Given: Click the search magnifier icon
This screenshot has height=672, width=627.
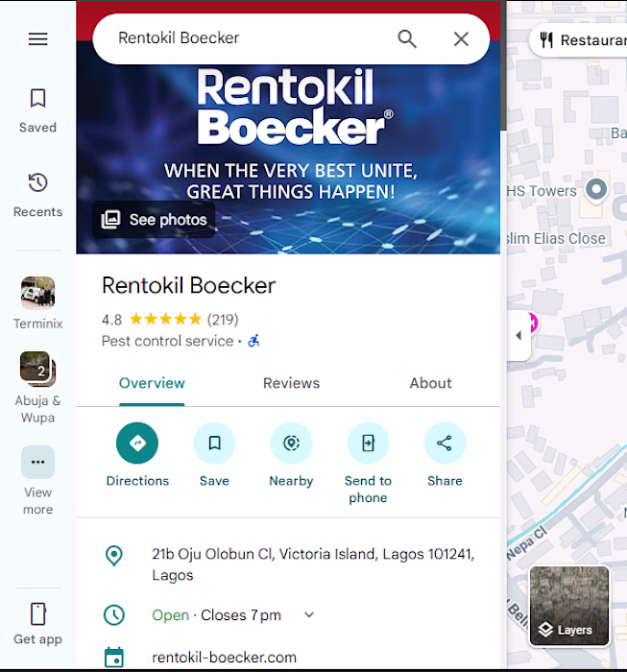Looking at the screenshot, I should (407, 39).
